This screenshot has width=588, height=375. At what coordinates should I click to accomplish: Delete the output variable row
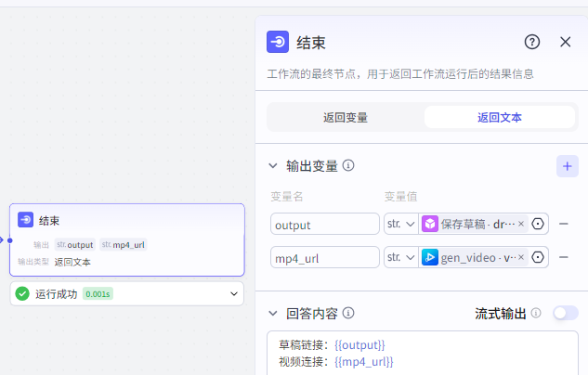tap(563, 224)
